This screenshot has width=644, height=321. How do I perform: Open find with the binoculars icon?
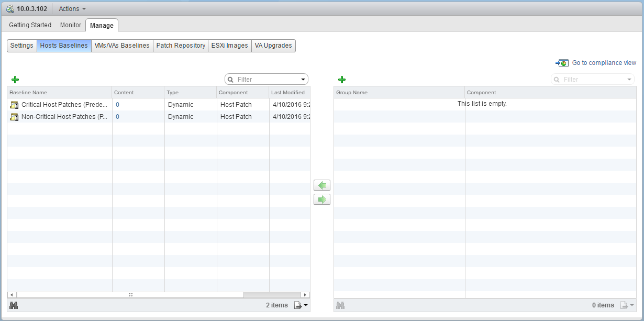pyautogui.click(x=14, y=305)
